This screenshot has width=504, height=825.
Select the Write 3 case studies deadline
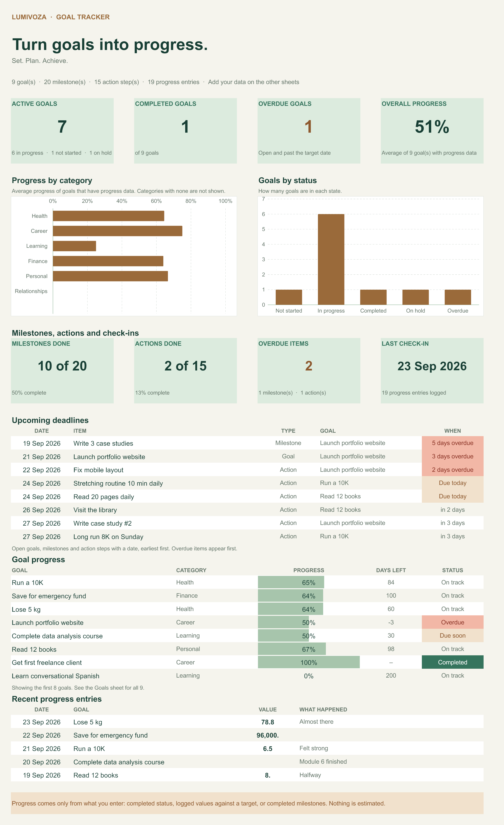click(103, 443)
